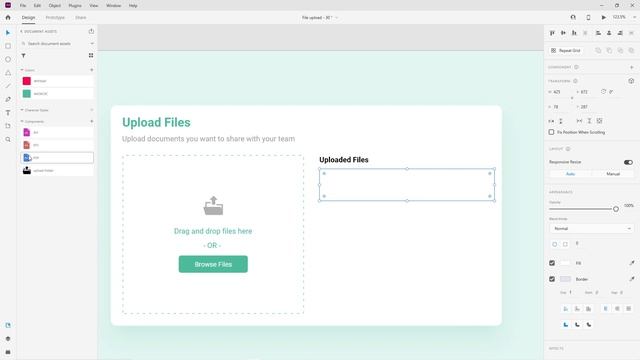Expand the search document assets dropdown arrow
The width and height of the screenshot is (640, 360).
pyautogui.click(x=92, y=44)
